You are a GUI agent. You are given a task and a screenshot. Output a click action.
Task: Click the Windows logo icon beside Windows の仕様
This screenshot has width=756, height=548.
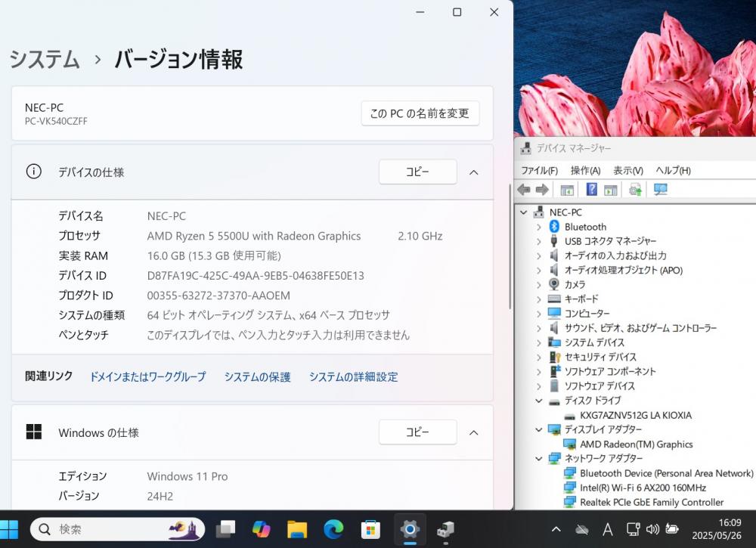(x=34, y=432)
